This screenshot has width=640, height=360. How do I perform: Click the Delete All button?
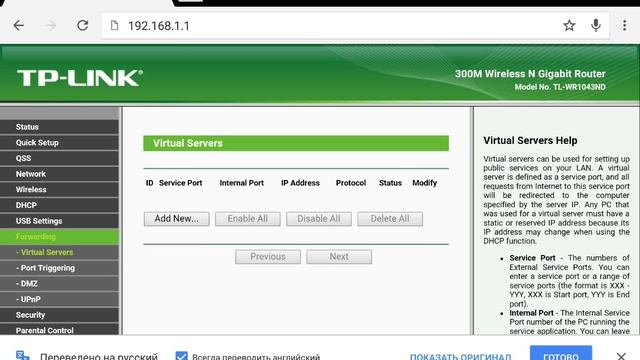(390, 219)
